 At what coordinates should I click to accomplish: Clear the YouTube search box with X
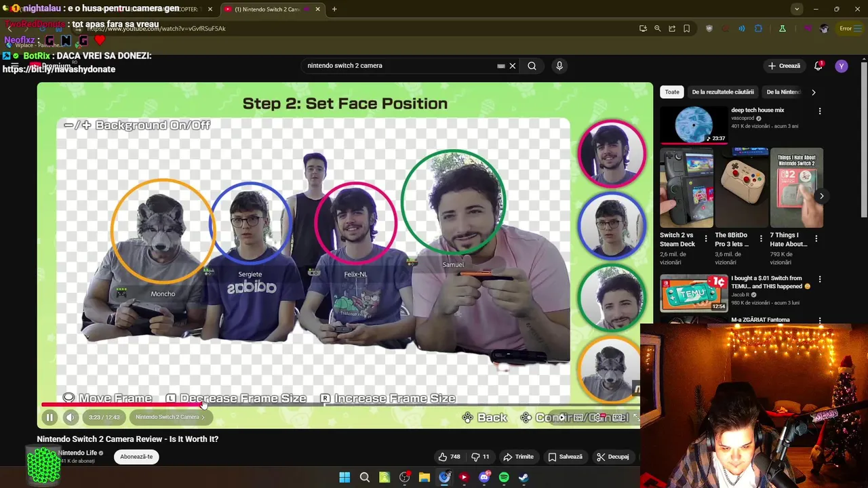(x=513, y=66)
